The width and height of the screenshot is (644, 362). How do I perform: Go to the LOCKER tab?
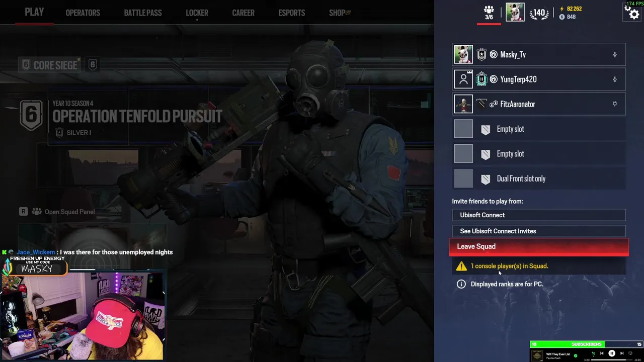click(x=197, y=13)
